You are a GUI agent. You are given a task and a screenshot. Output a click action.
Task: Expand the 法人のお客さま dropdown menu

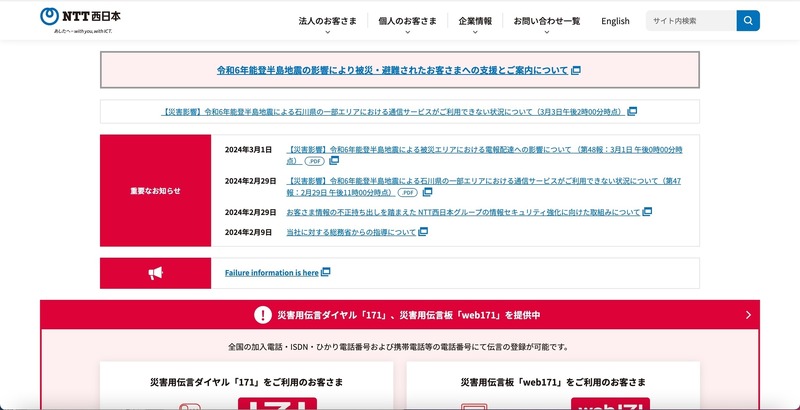point(326,21)
